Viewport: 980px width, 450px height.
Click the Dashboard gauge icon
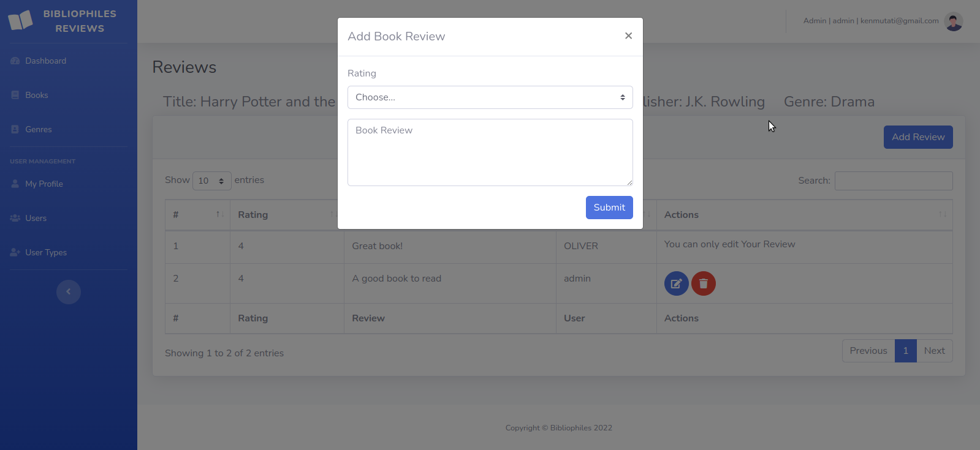(15, 61)
